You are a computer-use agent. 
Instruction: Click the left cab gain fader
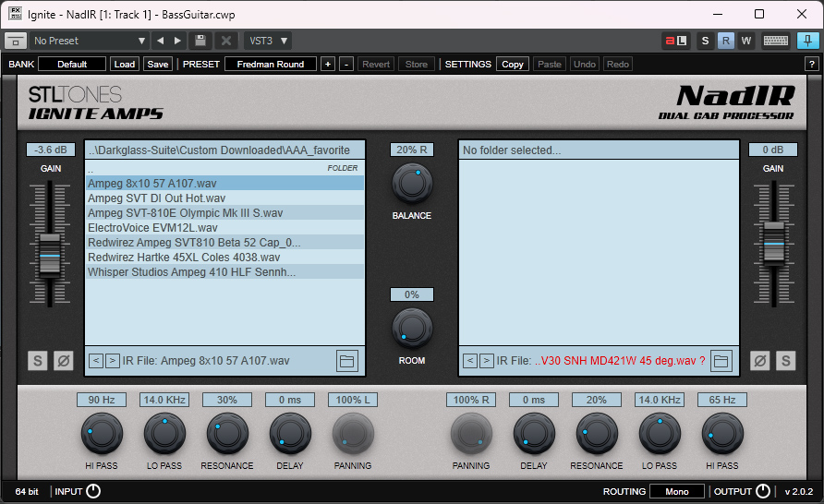pos(50,257)
